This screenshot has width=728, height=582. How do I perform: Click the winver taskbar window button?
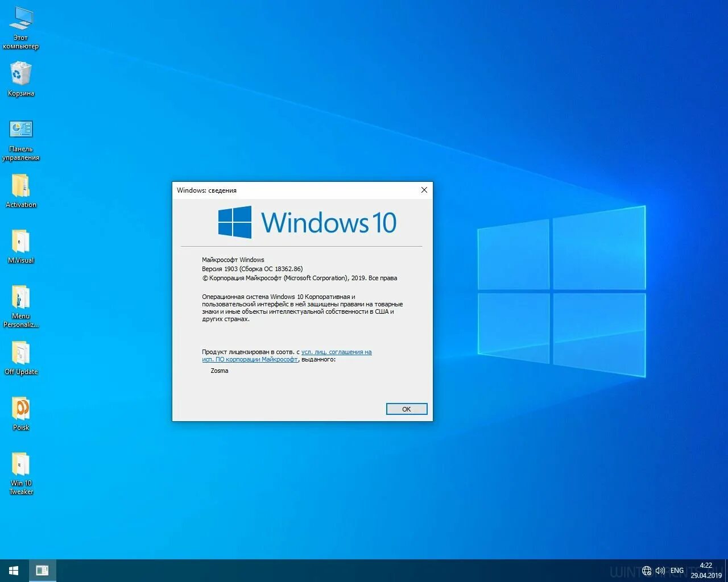tap(42, 571)
